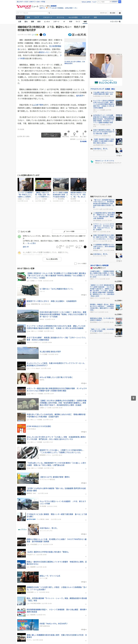Open the ファイターズ2軍誘致 video thumbnail

pyautogui.click(x=26, y=185)
